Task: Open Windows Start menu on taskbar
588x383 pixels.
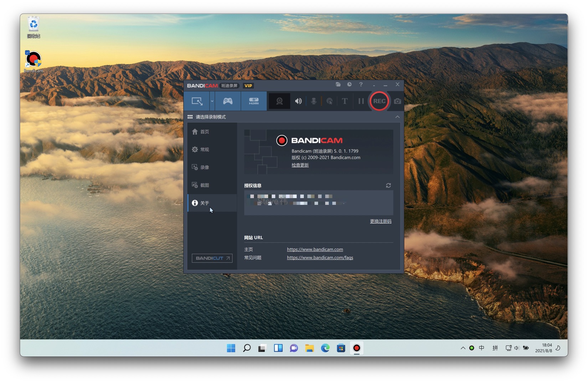Action: click(x=231, y=348)
